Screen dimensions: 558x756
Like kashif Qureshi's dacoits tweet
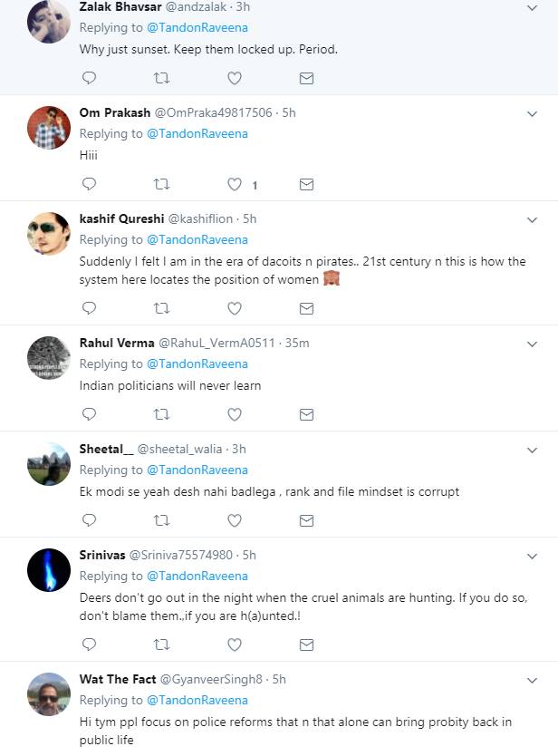235,308
